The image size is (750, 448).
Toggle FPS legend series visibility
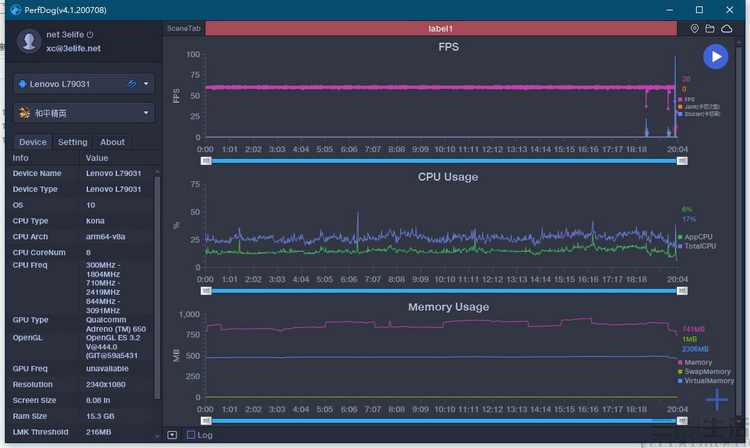pos(686,99)
